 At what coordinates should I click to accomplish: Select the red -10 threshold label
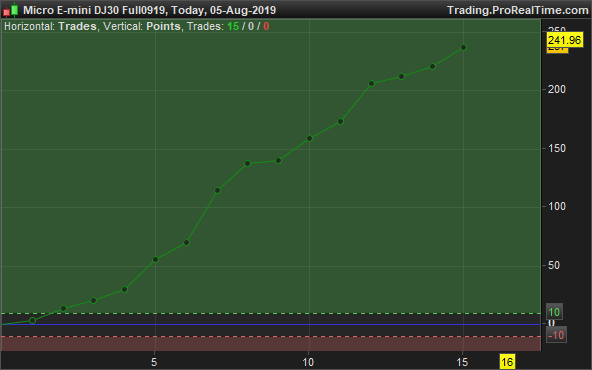pyautogui.click(x=556, y=335)
